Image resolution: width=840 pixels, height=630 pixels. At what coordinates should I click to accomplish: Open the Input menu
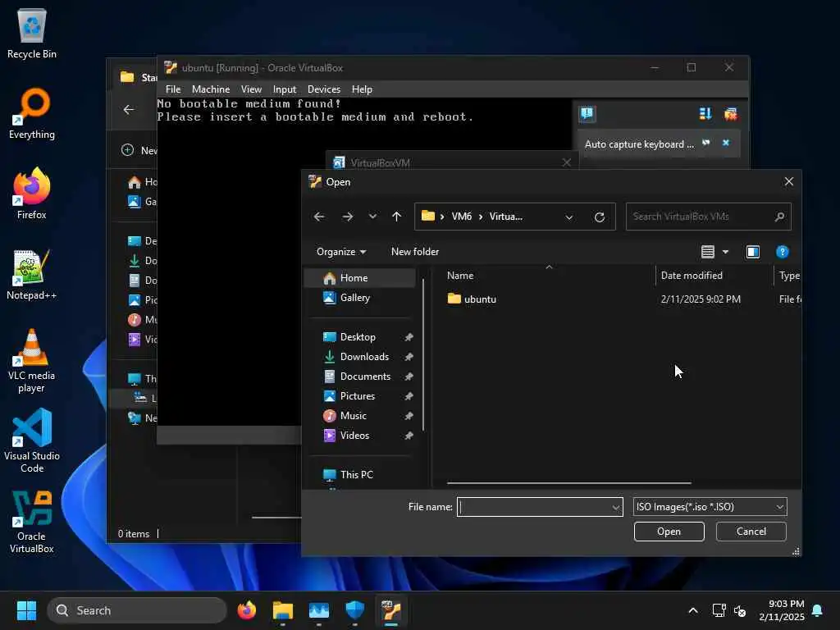(x=285, y=89)
